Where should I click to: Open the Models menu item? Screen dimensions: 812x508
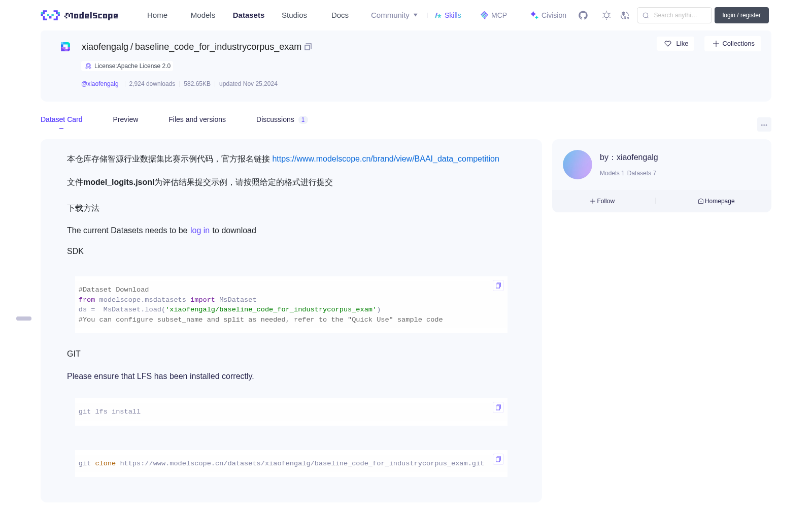tap(203, 15)
